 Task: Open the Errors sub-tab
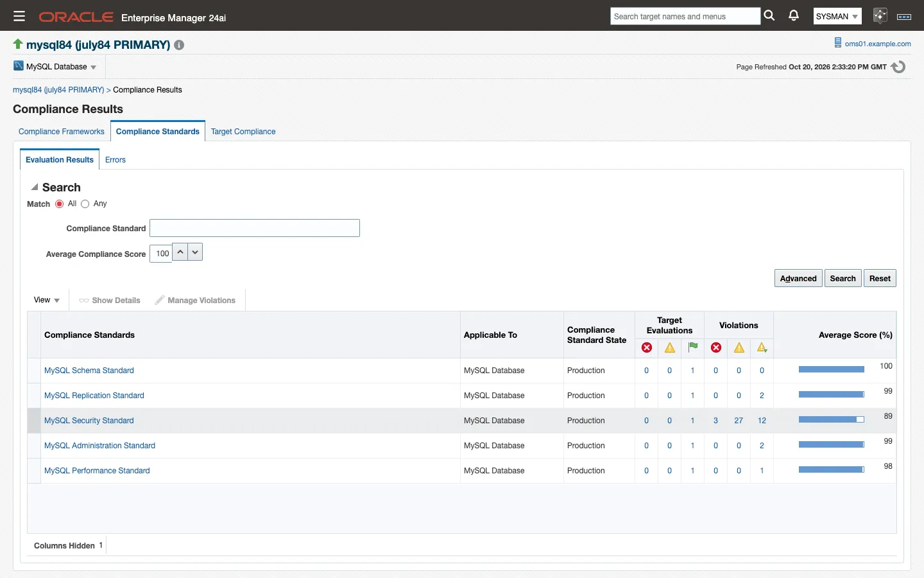click(x=116, y=160)
